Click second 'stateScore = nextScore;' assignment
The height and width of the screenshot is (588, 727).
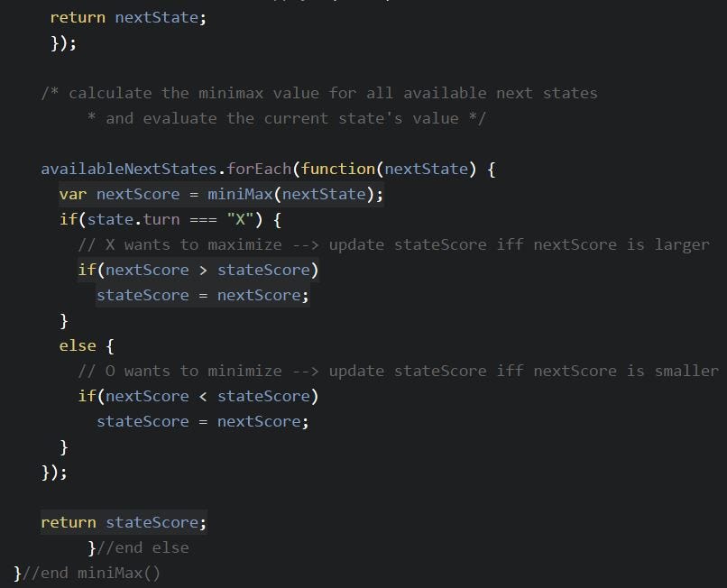coord(203,421)
